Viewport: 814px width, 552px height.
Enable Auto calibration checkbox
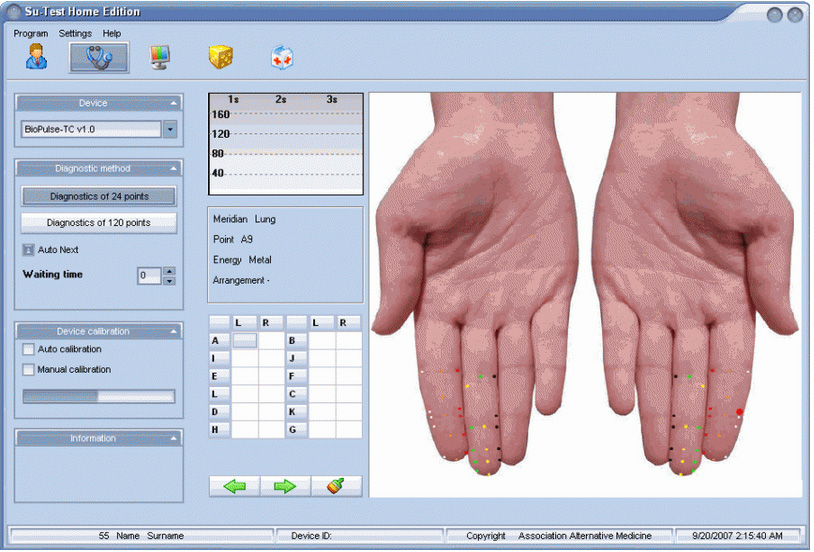click(x=29, y=350)
